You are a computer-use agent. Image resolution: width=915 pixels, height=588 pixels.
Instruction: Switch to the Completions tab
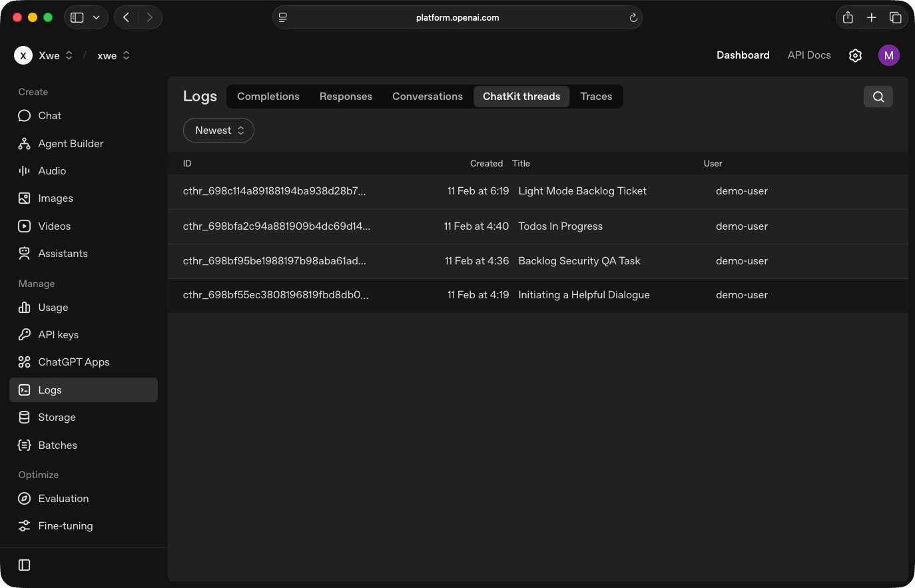point(268,96)
